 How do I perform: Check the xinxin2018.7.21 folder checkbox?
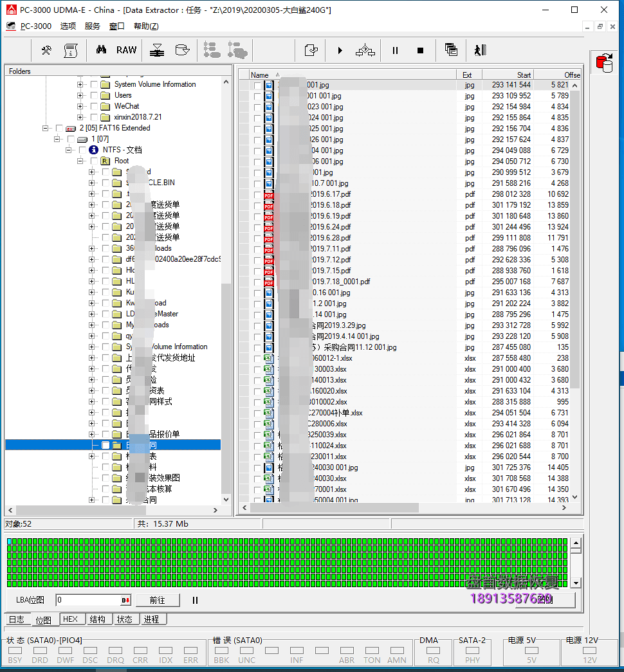click(94, 118)
